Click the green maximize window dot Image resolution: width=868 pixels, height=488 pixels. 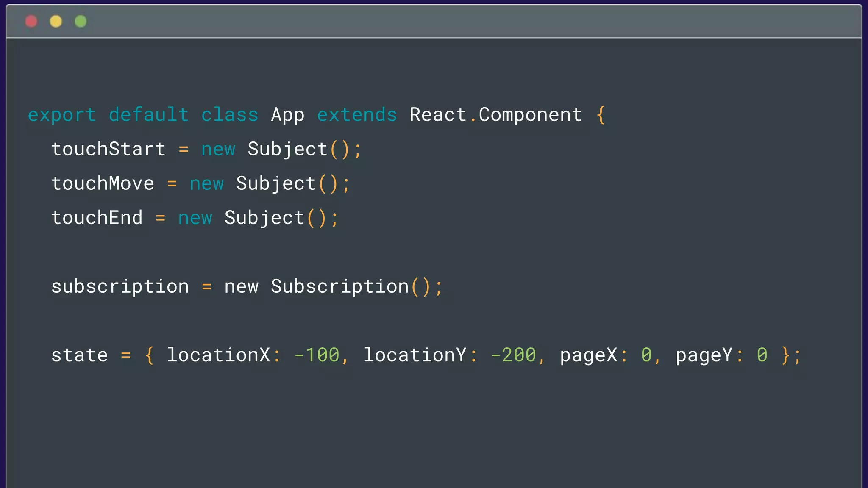click(81, 21)
